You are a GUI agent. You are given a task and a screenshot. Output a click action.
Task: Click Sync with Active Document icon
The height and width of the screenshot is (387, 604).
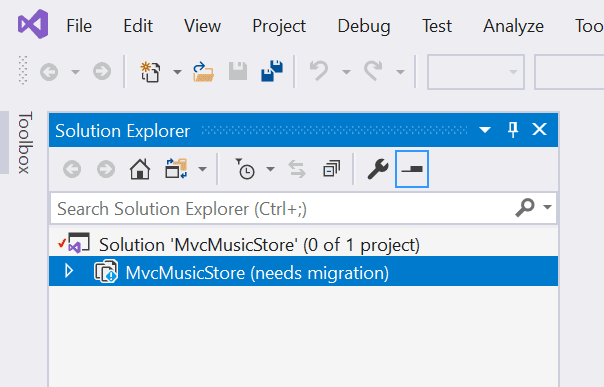click(297, 169)
